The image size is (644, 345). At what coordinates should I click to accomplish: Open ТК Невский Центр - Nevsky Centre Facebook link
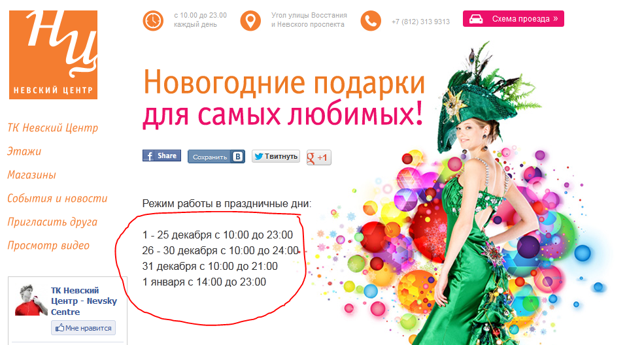pos(84,301)
